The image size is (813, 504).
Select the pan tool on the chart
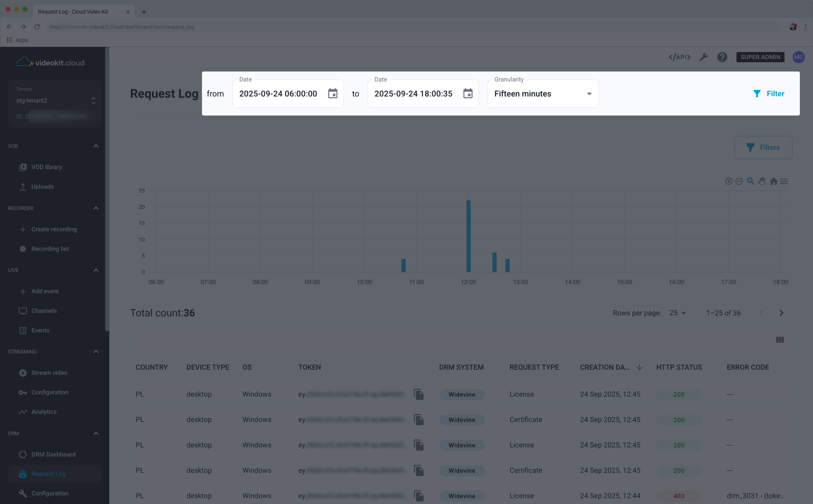click(x=762, y=181)
